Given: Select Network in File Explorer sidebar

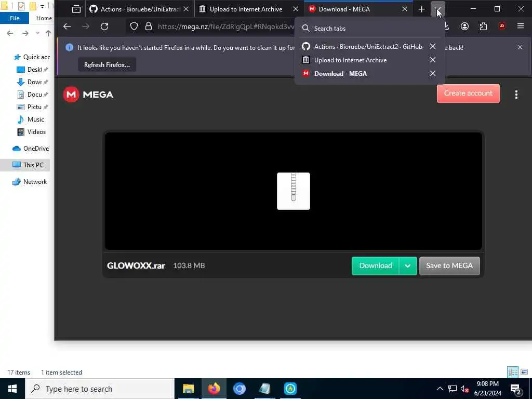Looking at the screenshot, I should [x=30, y=182].
